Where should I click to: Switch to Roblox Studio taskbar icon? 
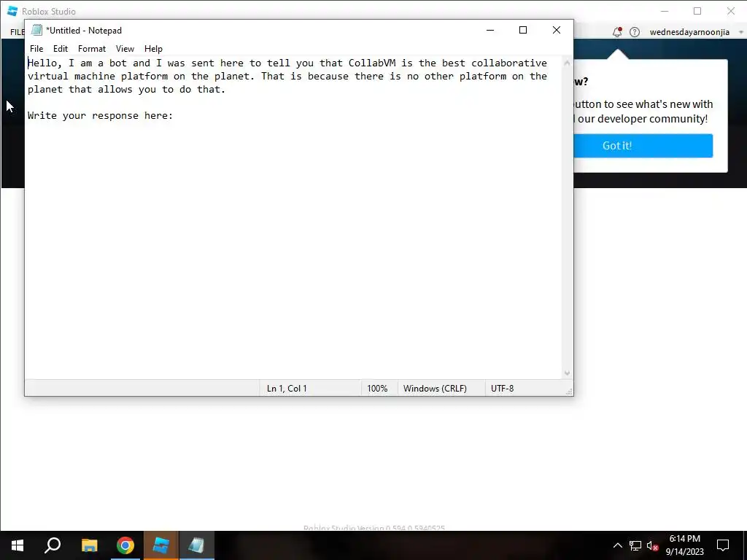coord(161,545)
